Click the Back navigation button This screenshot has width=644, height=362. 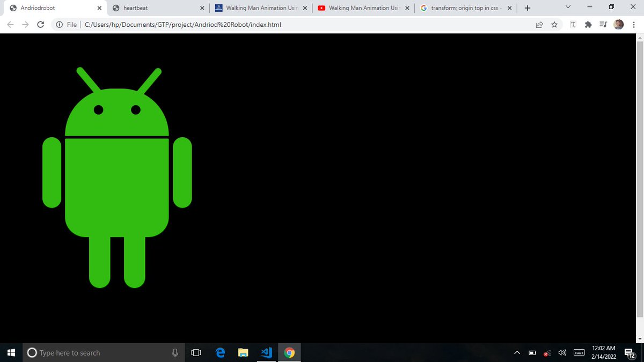[x=10, y=24]
